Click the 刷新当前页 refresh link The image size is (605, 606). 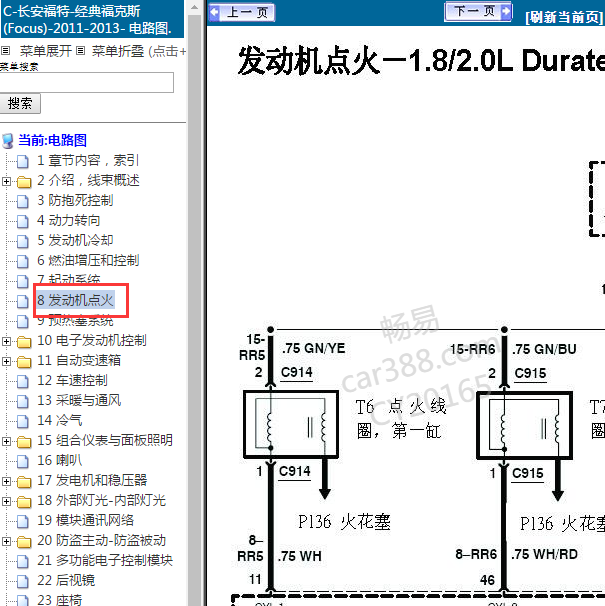click(x=565, y=17)
